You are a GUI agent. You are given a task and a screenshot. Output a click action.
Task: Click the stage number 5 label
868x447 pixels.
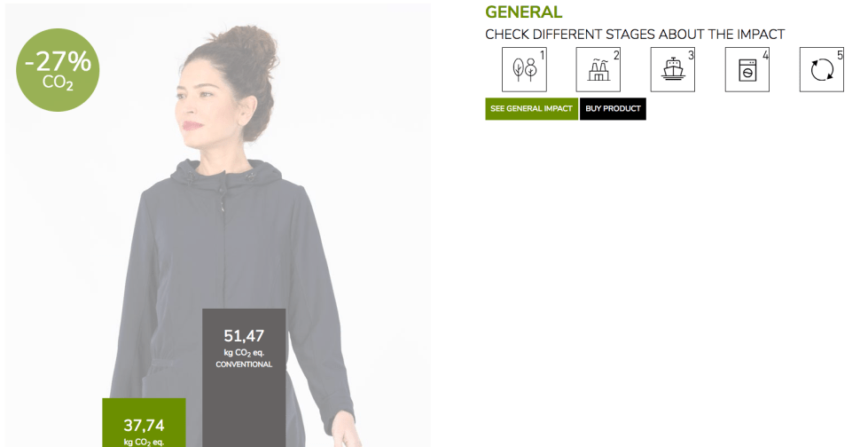point(840,55)
